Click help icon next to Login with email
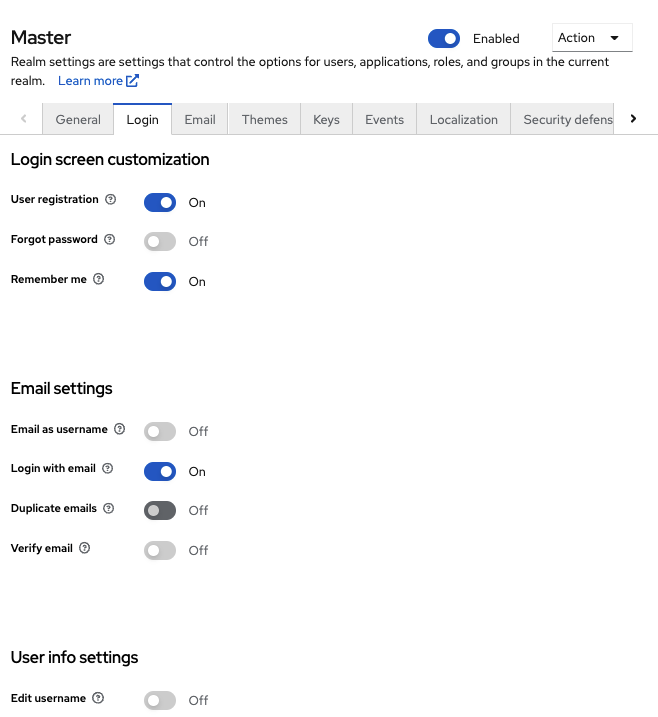The width and height of the screenshot is (658, 717). 108,468
